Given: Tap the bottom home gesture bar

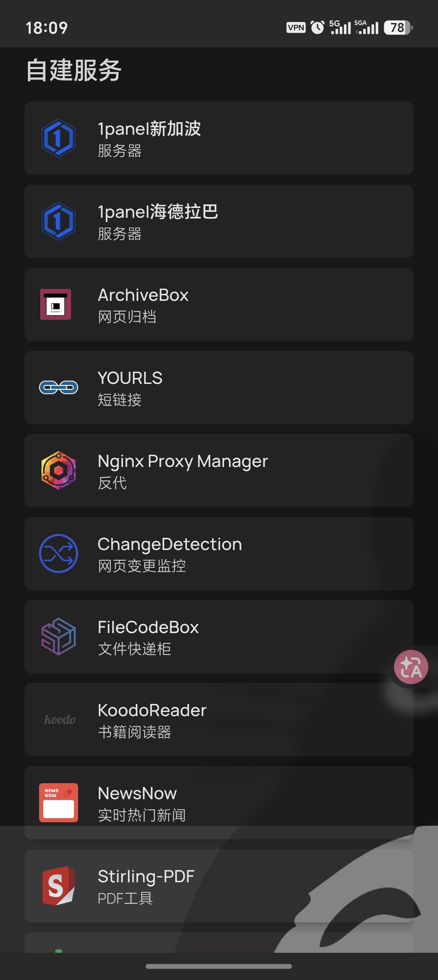Looking at the screenshot, I should click(x=219, y=966).
